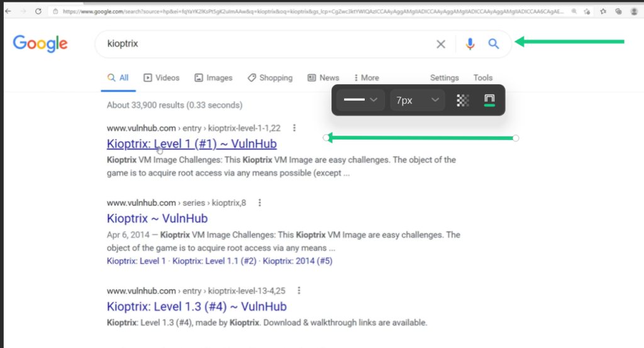Viewport: 644px width, 348px height.
Task: Click the 'Apr 6, 2014' snippet date
Action: coord(128,235)
